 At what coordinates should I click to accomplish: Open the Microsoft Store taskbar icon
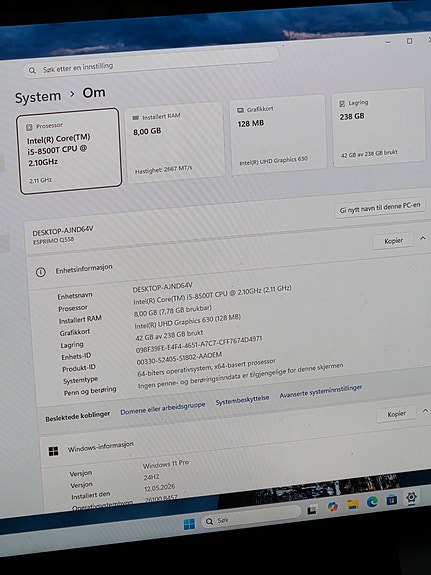(x=391, y=499)
